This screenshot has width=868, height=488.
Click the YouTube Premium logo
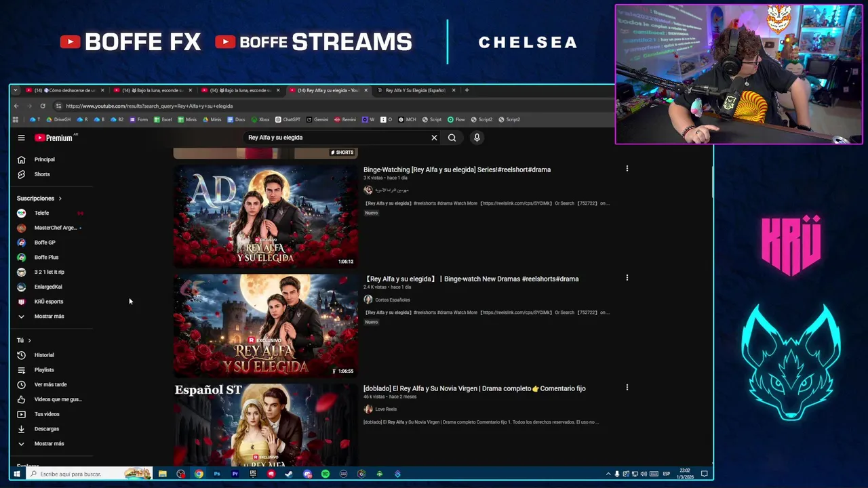(x=54, y=138)
